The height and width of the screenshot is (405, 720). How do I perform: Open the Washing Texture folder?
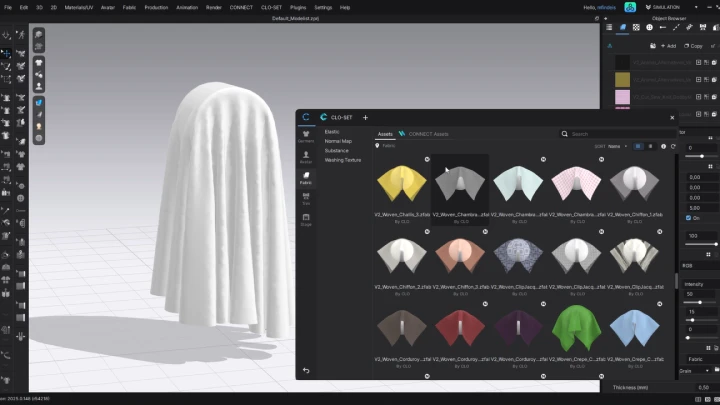(x=343, y=160)
